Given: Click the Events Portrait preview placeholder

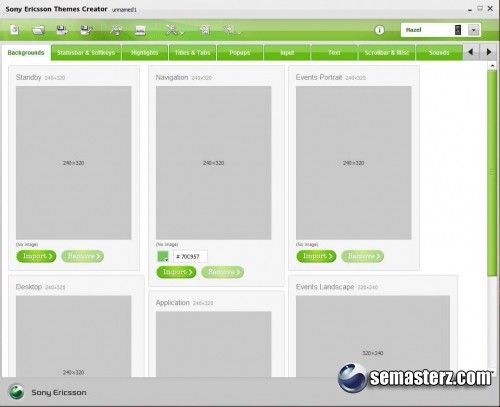Looking at the screenshot, I should pyautogui.click(x=354, y=163).
